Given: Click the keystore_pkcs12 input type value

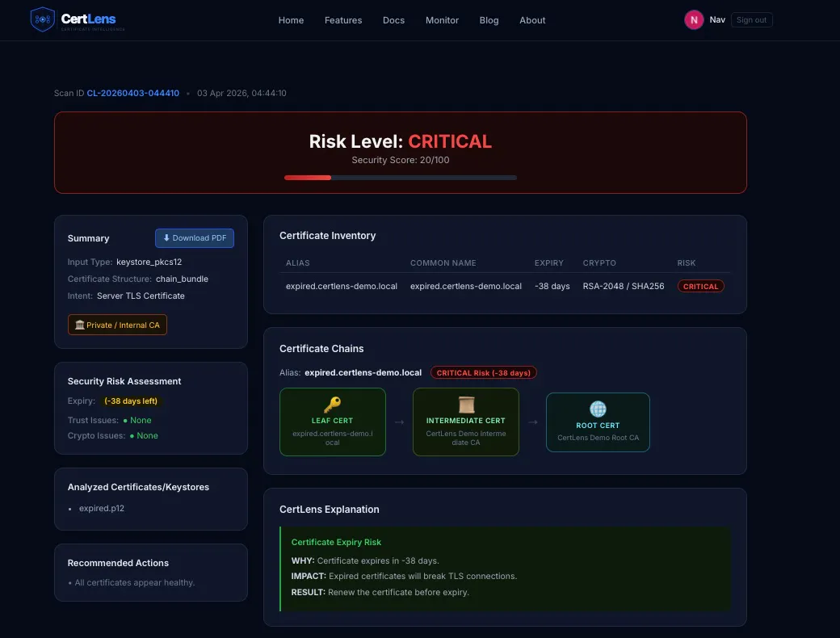Looking at the screenshot, I should click(x=149, y=262).
